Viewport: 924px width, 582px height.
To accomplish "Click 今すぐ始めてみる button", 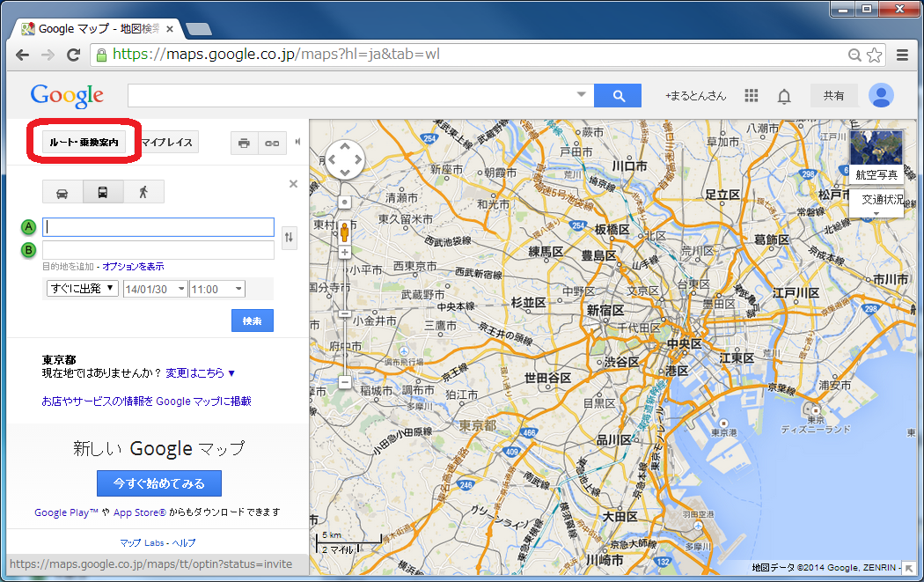I will point(159,483).
